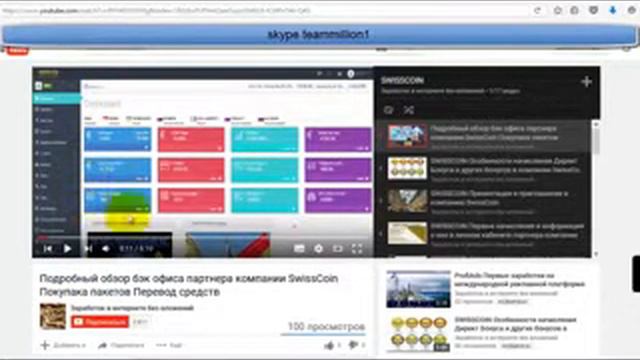Screen dimensions: 640x360
Task: Open player settings gear icon
Action: click(318, 248)
